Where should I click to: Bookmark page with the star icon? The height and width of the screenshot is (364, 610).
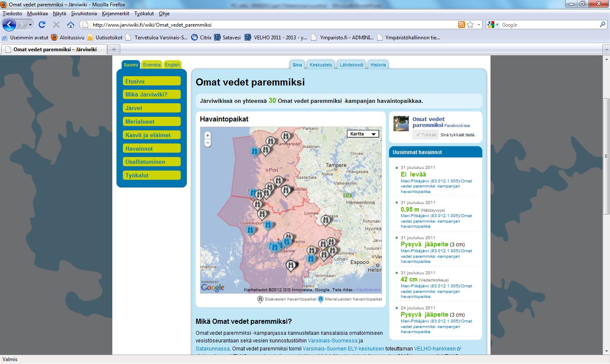(x=470, y=25)
